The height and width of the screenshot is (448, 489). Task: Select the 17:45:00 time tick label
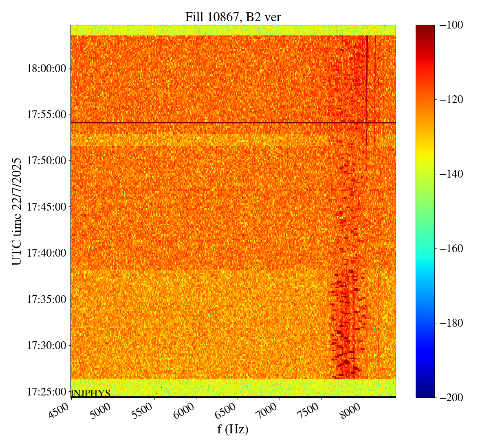click(46, 207)
